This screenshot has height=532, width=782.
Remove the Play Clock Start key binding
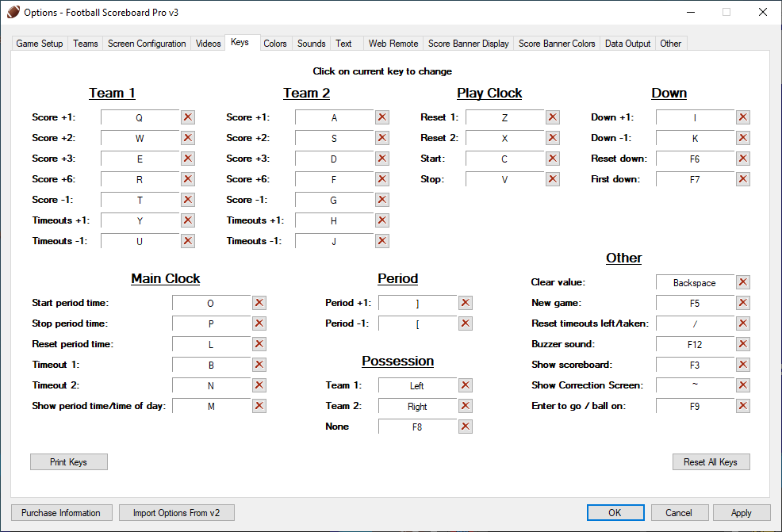click(x=553, y=159)
